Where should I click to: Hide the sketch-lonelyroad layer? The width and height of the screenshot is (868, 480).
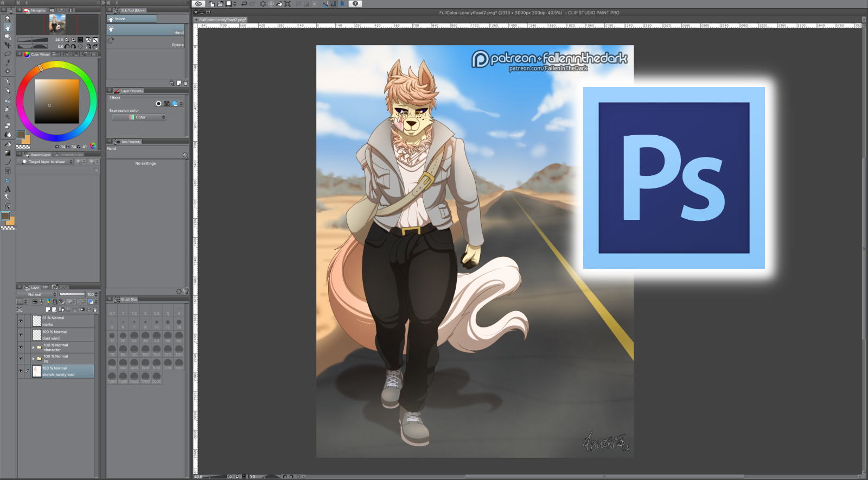click(x=21, y=371)
